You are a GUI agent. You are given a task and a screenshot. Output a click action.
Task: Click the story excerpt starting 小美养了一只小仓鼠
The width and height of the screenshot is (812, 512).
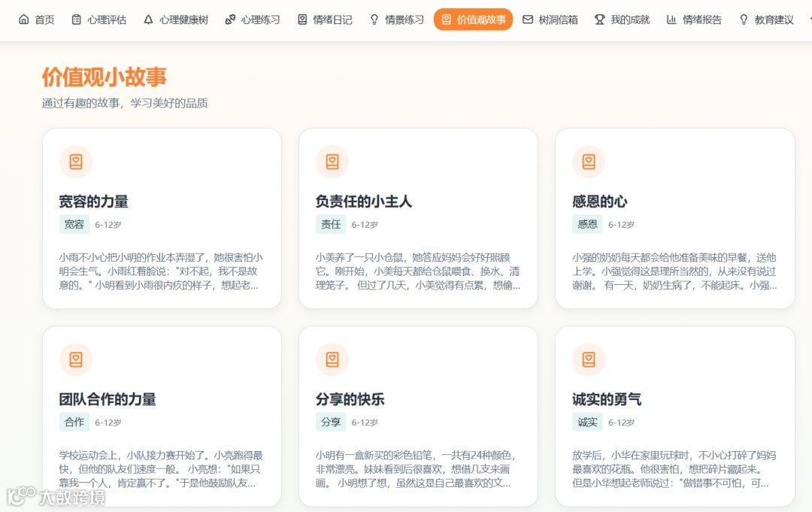[x=418, y=271]
